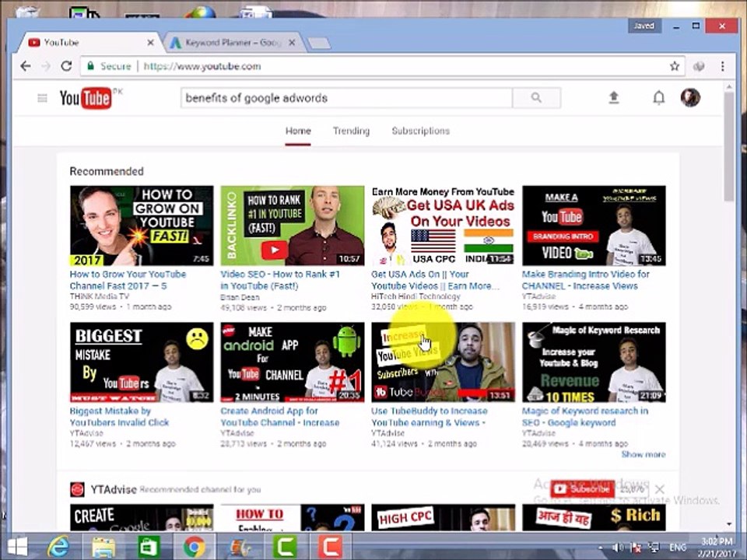Viewport: 747px width, 560px height.
Task: Close the Keyword Planner tab
Action: pyautogui.click(x=292, y=42)
